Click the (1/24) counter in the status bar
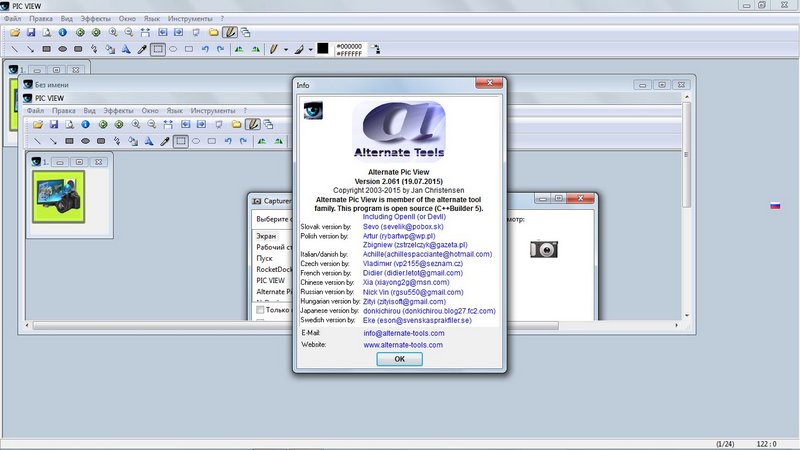800x450 pixels. coord(725,444)
